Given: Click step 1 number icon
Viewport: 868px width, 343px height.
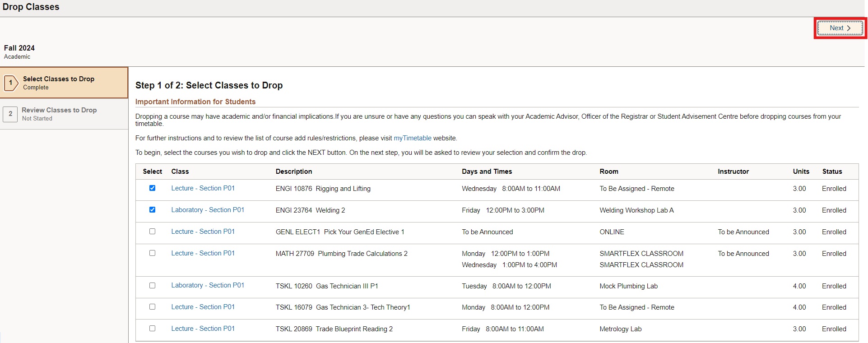Looking at the screenshot, I should tap(11, 83).
